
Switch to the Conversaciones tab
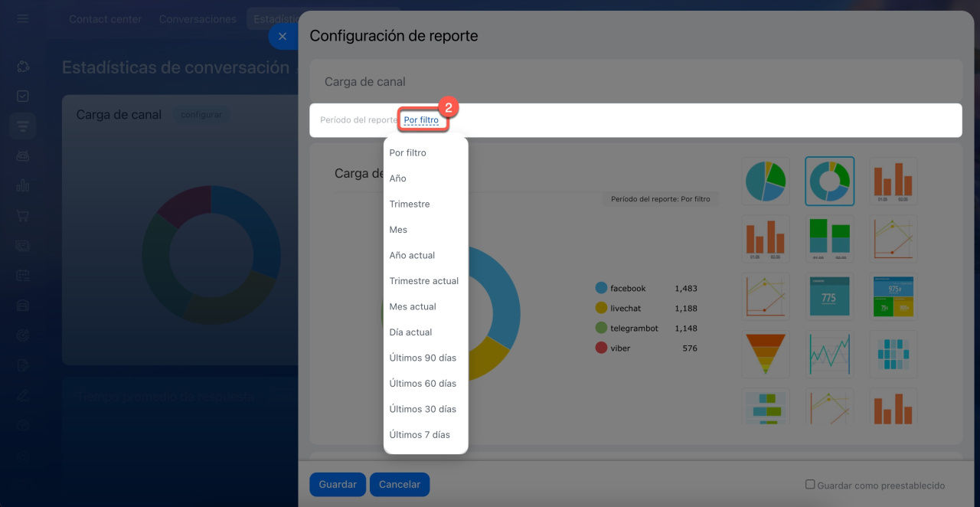pos(198,19)
